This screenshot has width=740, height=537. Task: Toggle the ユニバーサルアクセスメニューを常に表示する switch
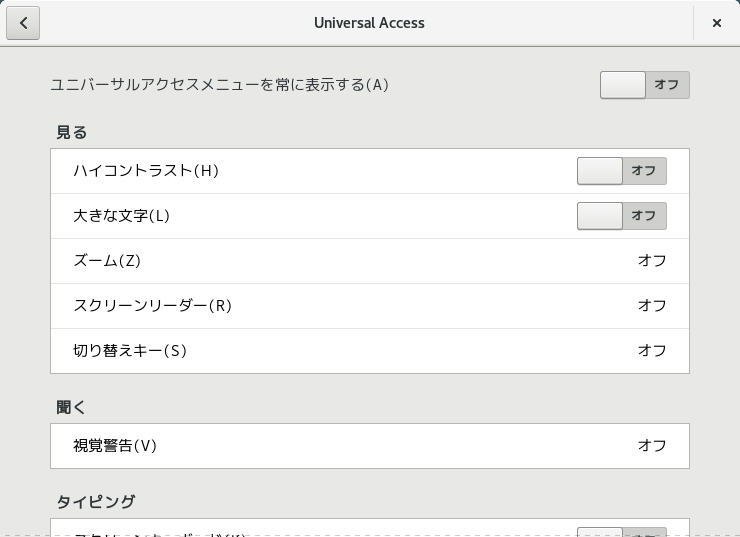click(645, 85)
